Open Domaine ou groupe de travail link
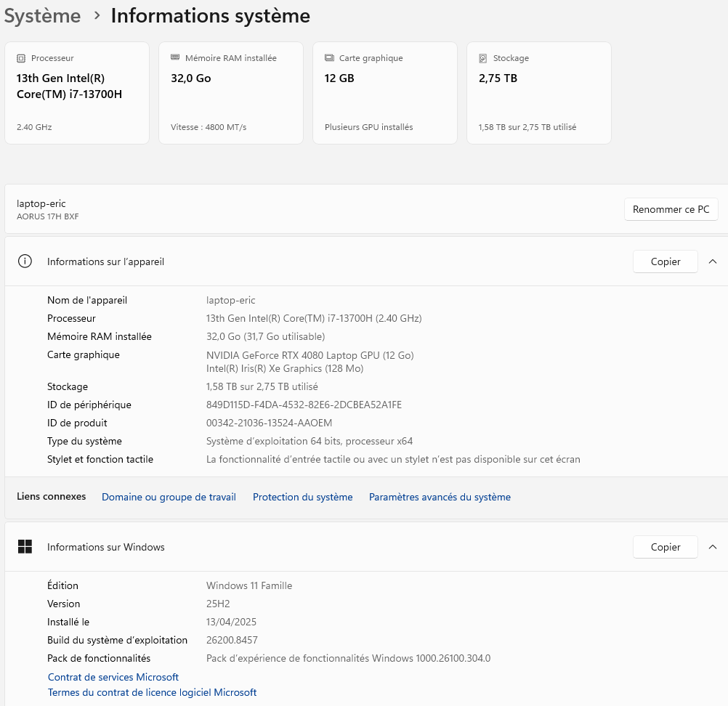Viewport: 728px width, 706px height. coord(169,497)
